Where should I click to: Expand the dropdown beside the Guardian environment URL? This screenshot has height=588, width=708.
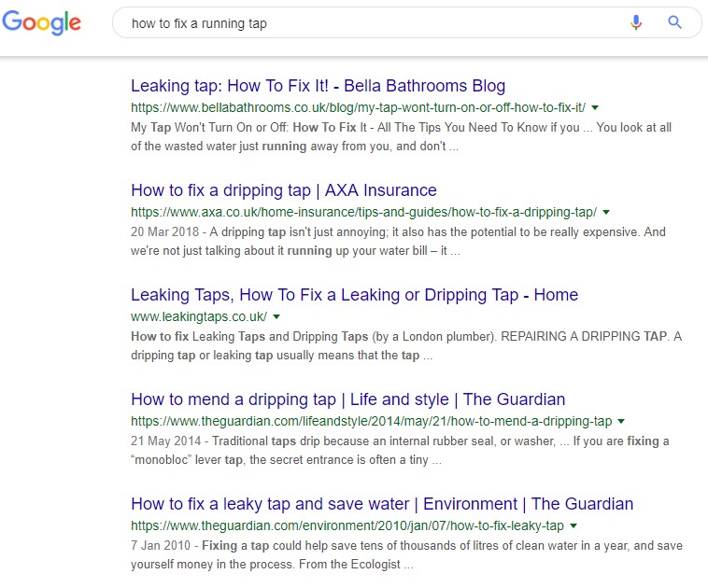tap(573, 526)
